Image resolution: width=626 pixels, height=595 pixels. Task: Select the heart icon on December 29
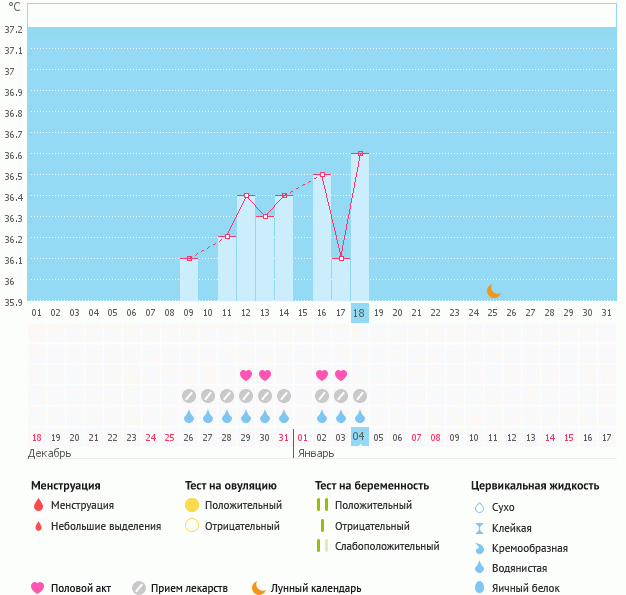[x=246, y=375]
